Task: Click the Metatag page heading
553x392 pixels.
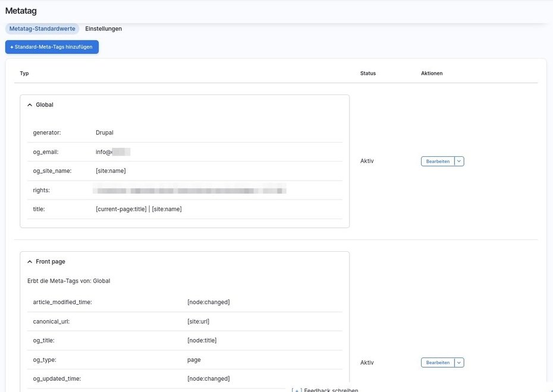Action: click(x=21, y=10)
